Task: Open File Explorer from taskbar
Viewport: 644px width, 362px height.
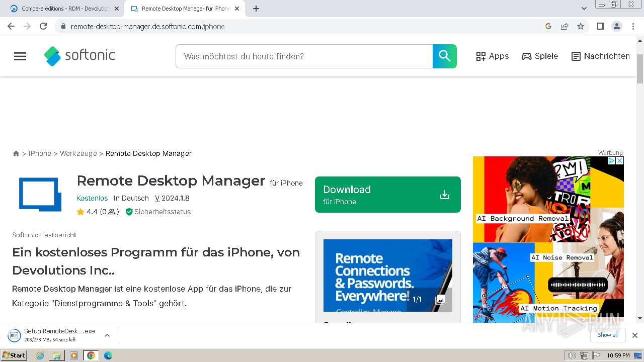Action: [57, 355]
